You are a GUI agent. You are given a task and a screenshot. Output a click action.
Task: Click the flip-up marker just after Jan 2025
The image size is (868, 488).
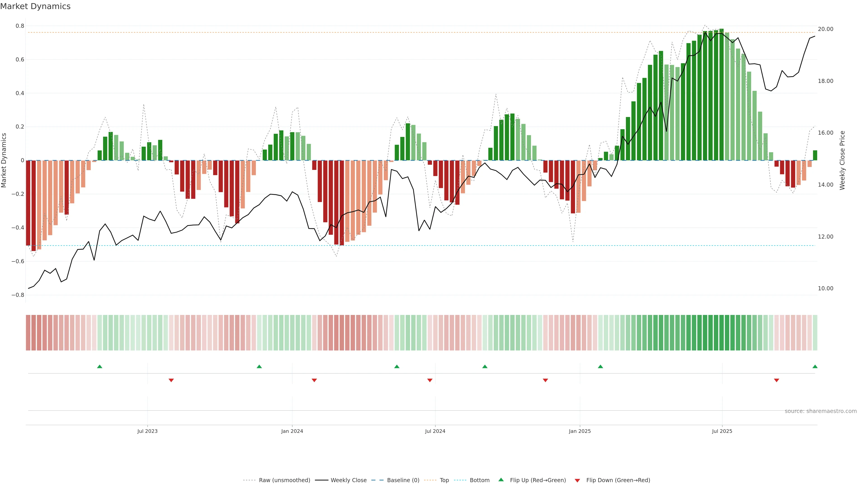[x=600, y=366]
